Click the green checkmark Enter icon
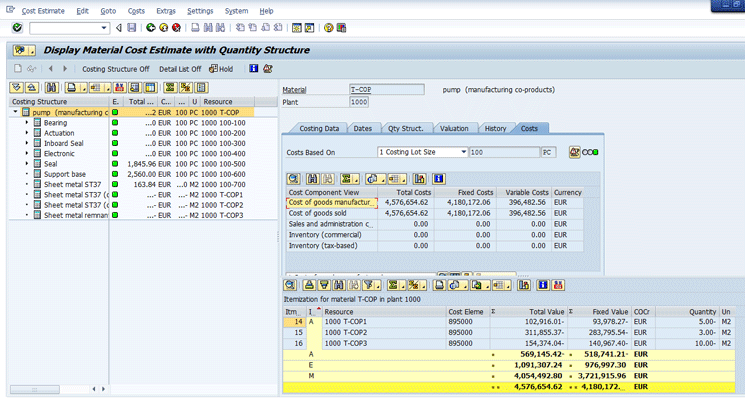The image size is (745, 398). pyautogui.click(x=17, y=28)
